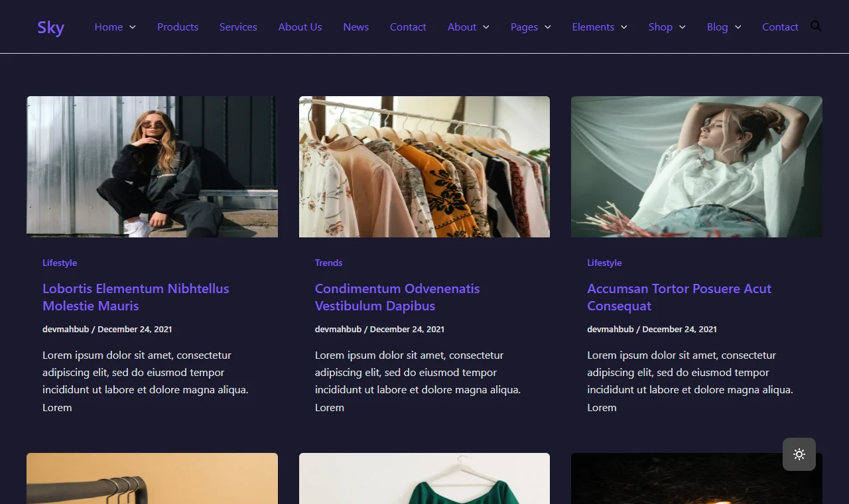Open the Contact item after Blog

point(780,27)
